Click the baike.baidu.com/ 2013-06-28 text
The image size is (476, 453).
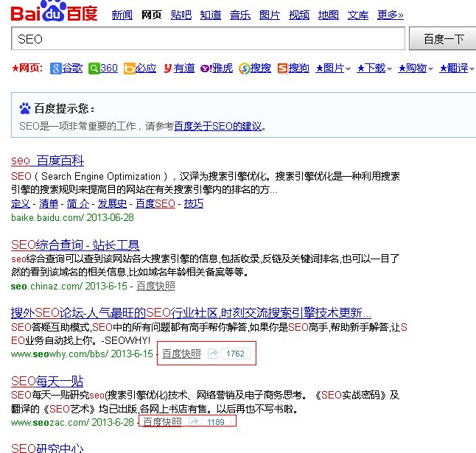click(72, 217)
